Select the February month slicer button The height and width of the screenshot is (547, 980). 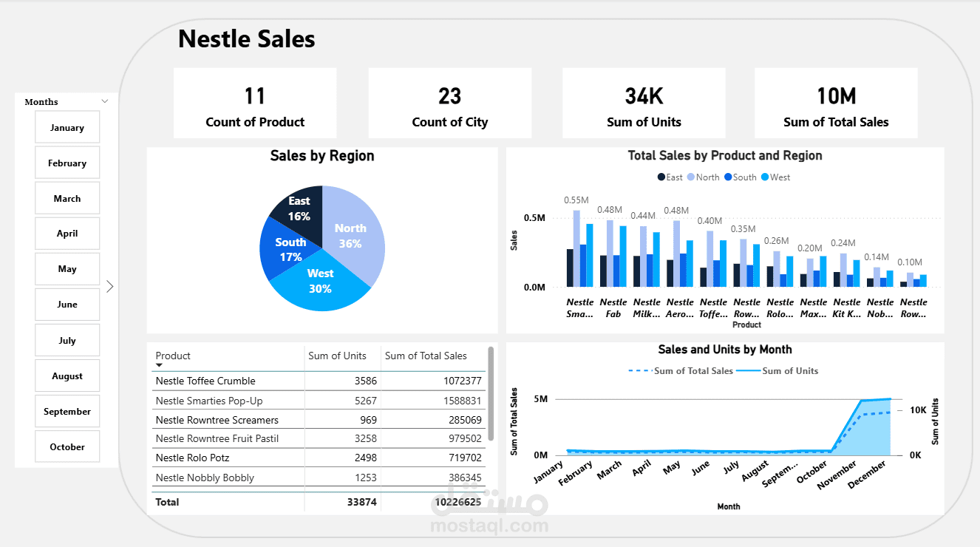point(67,163)
